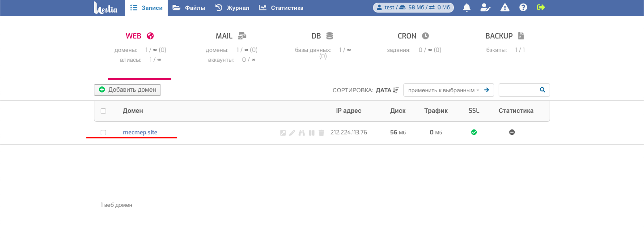This screenshot has height=249, width=644.
Task: Click the apply arrow button
Action: click(x=487, y=90)
